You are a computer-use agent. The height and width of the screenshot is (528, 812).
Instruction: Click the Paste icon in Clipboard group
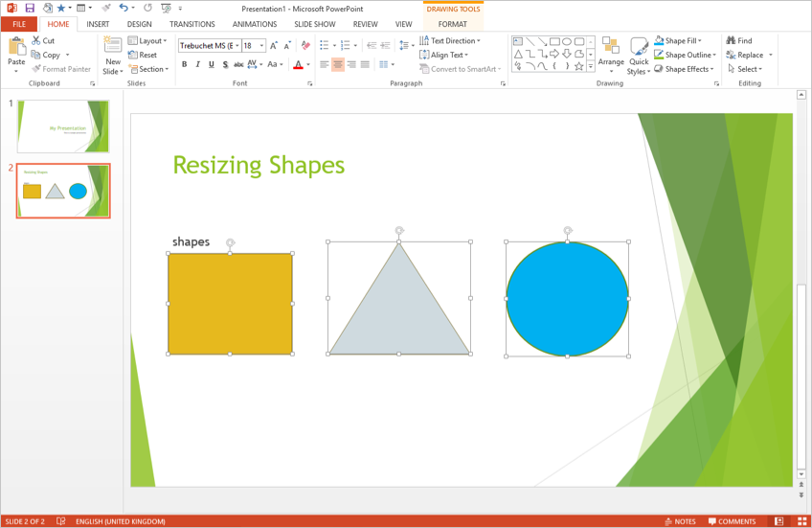point(16,48)
